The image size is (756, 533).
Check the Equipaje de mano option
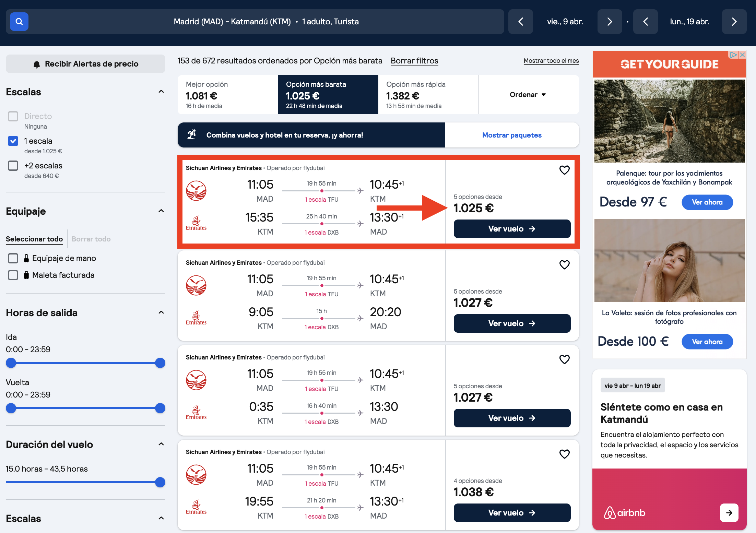click(13, 258)
